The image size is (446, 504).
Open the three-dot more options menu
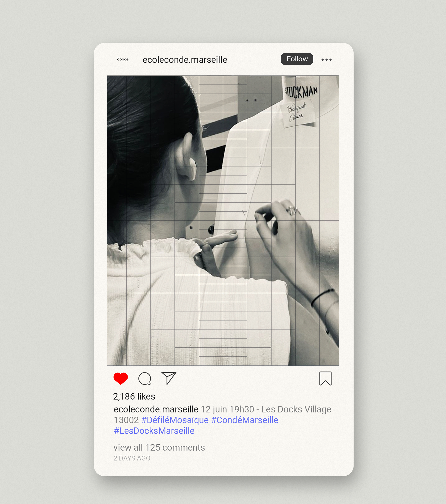point(326,59)
